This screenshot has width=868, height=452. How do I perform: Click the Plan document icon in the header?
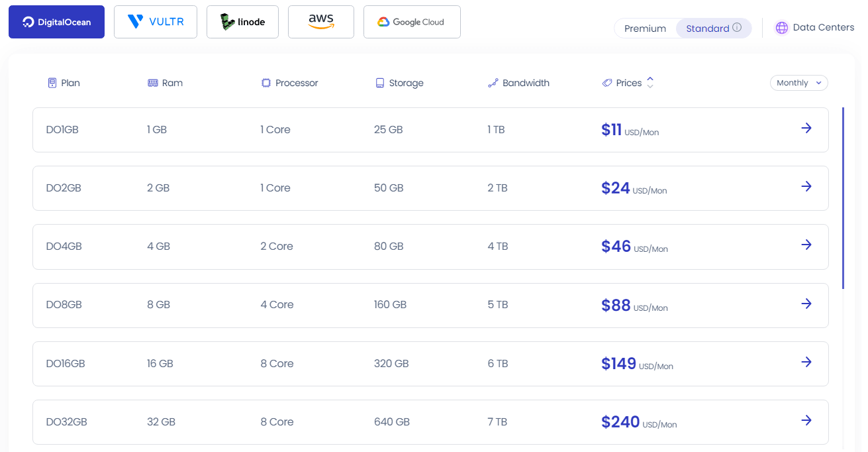tap(51, 82)
